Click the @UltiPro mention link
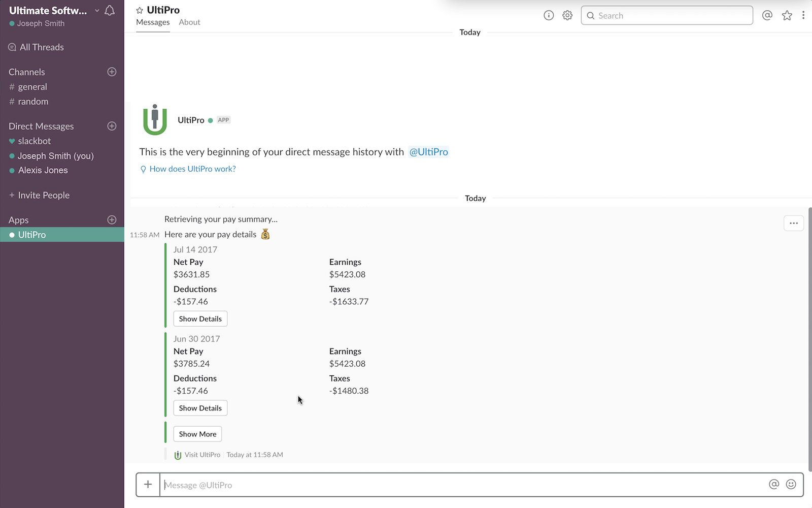Viewport: 812px width, 508px height. pyautogui.click(x=429, y=152)
